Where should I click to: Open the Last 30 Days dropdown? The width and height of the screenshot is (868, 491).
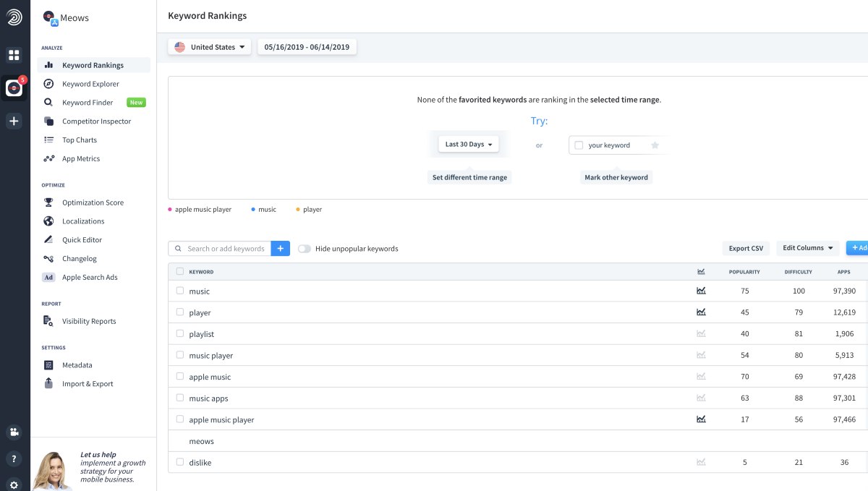pos(469,145)
